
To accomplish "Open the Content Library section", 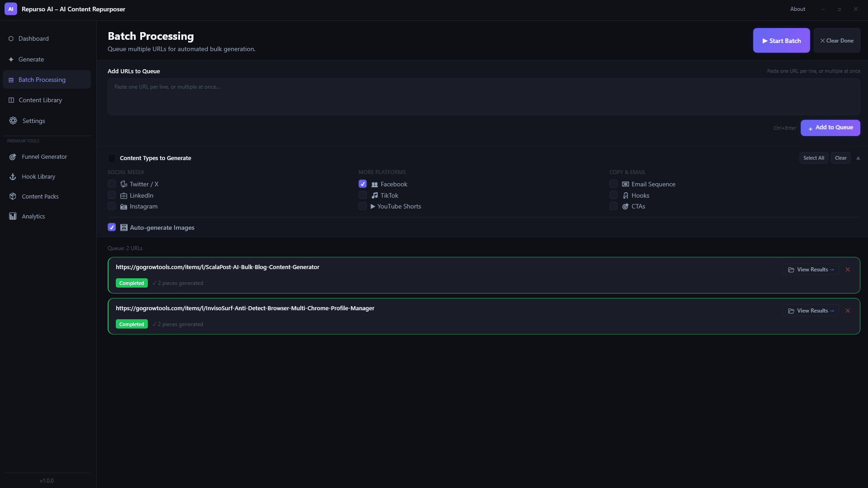I will [x=47, y=100].
